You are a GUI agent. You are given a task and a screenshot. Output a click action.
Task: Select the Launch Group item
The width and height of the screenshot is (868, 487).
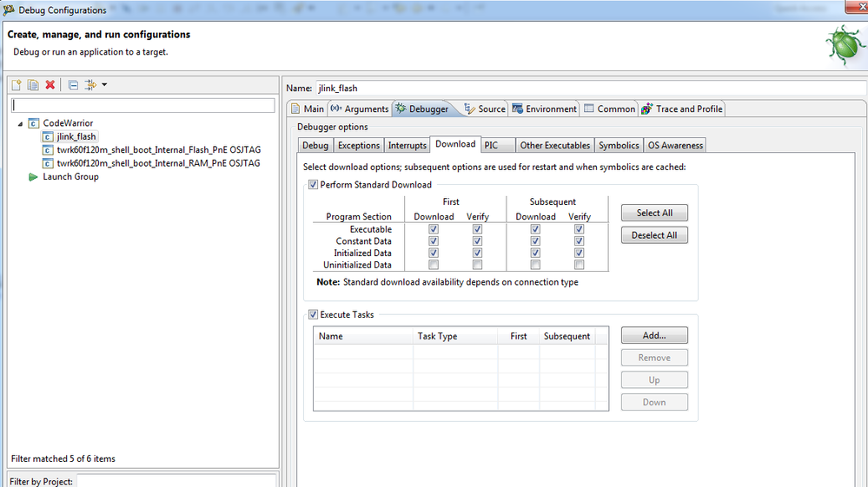pyautogui.click(x=71, y=176)
